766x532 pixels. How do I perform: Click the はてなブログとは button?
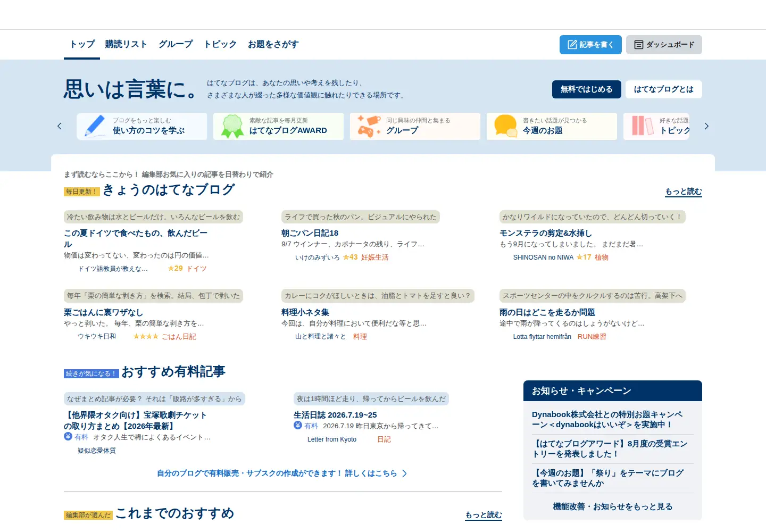pyautogui.click(x=663, y=89)
